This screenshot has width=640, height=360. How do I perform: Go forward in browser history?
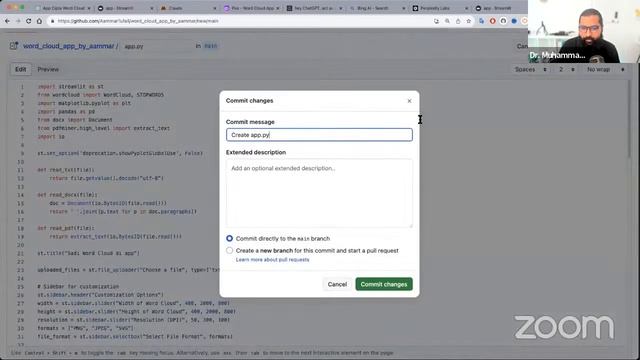[18, 21]
